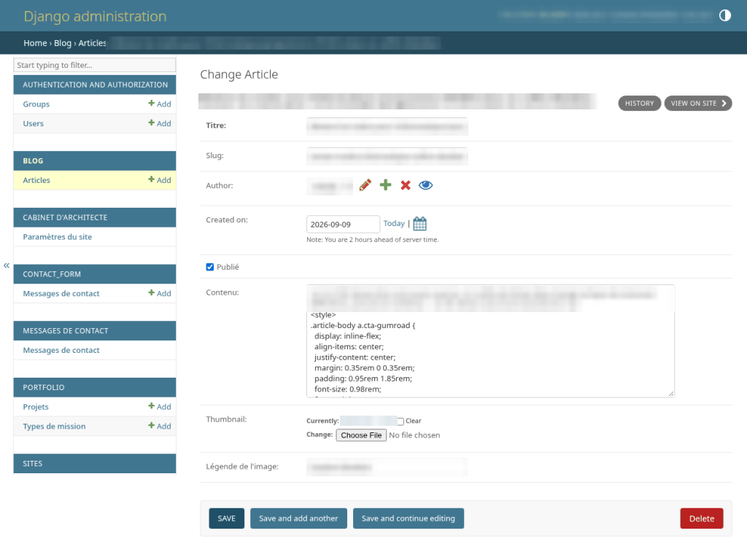Screen dimensions: 747x560
Task: Click the HISTORY button
Action: (x=639, y=104)
